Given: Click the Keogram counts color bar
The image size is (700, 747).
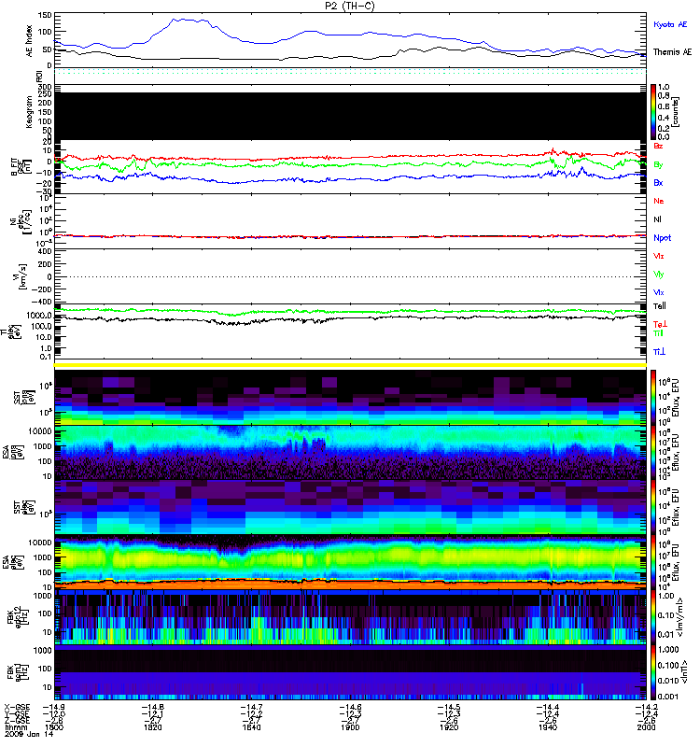Looking at the screenshot, I should [653, 112].
